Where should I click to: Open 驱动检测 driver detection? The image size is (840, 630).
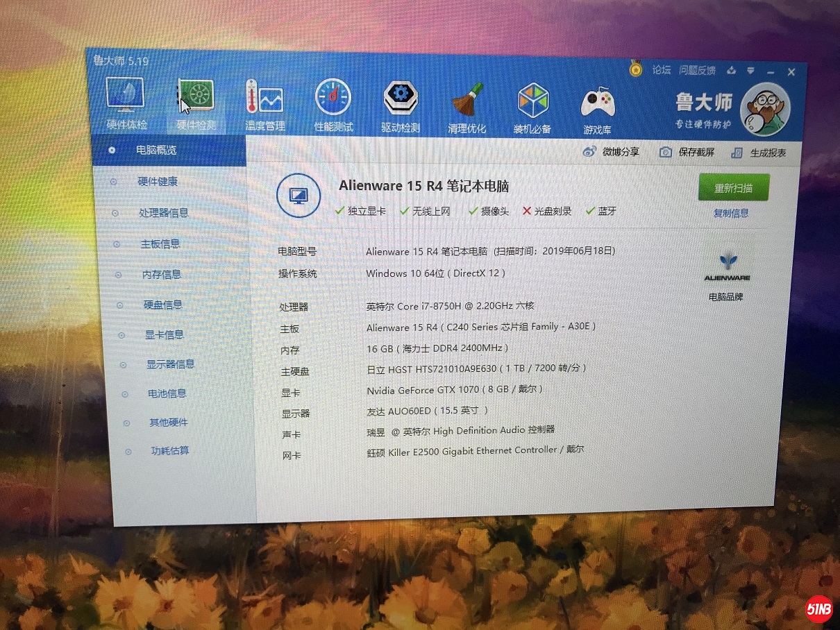401,101
